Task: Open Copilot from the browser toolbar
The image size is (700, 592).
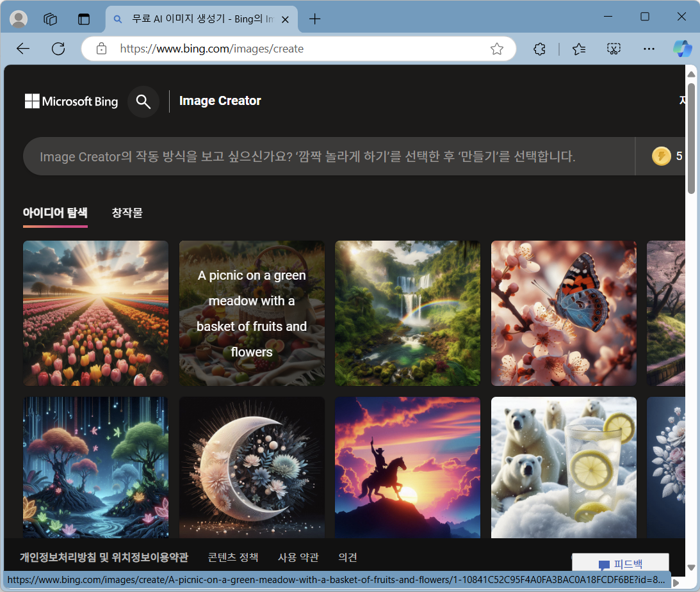Action: (683, 49)
